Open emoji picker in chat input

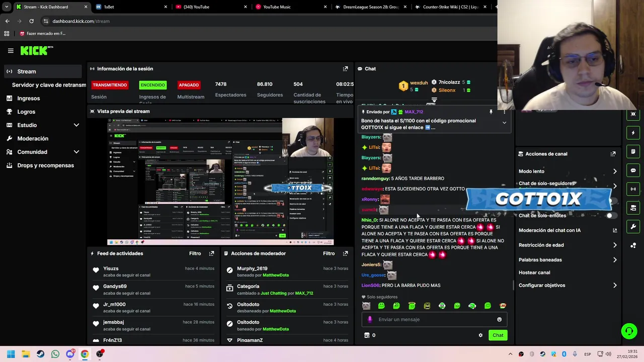point(499,319)
